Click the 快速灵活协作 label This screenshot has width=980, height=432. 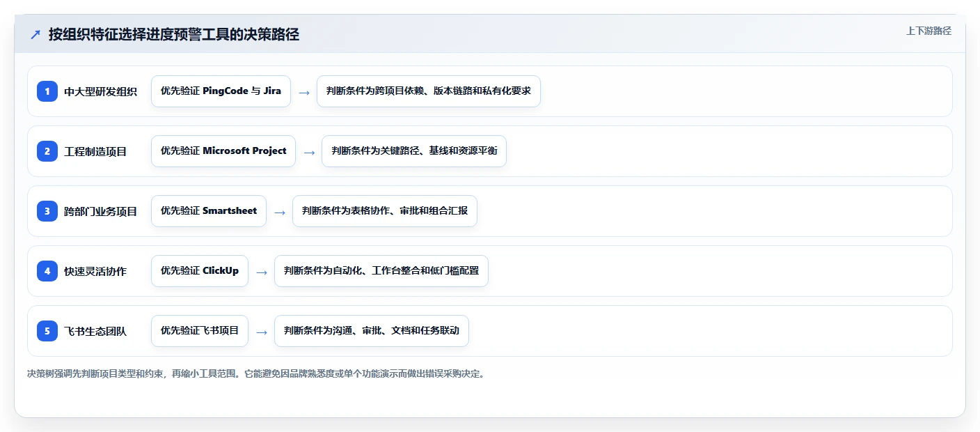pos(95,271)
